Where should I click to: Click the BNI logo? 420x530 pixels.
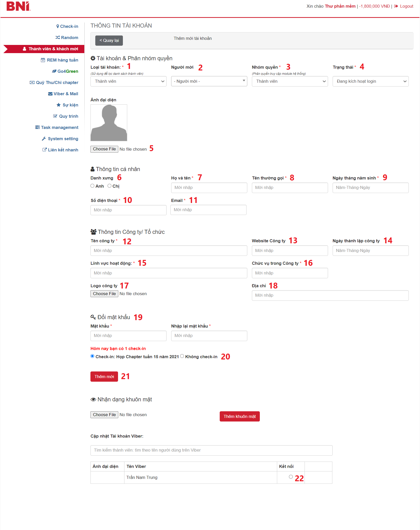tap(18, 6)
